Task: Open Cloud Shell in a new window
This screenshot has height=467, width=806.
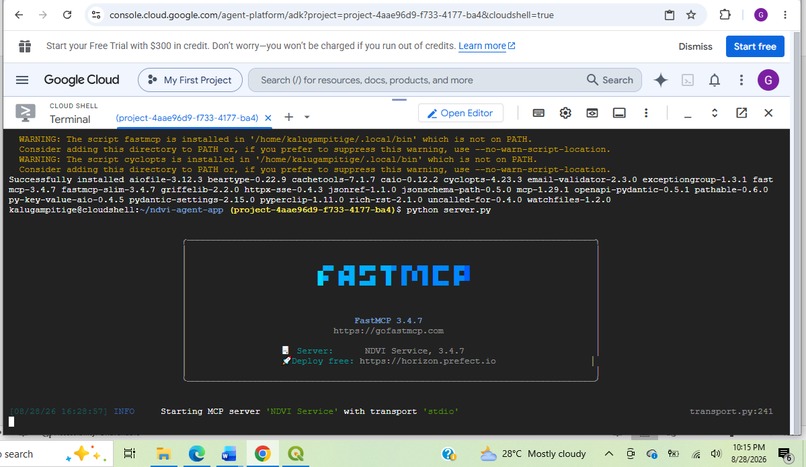Action: coord(741,113)
